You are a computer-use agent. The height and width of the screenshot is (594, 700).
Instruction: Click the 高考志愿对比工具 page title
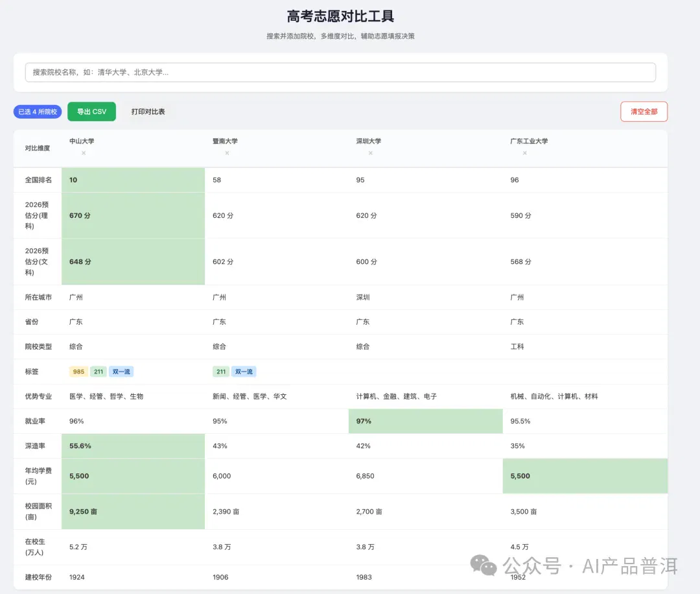pyautogui.click(x=340, y=16)
